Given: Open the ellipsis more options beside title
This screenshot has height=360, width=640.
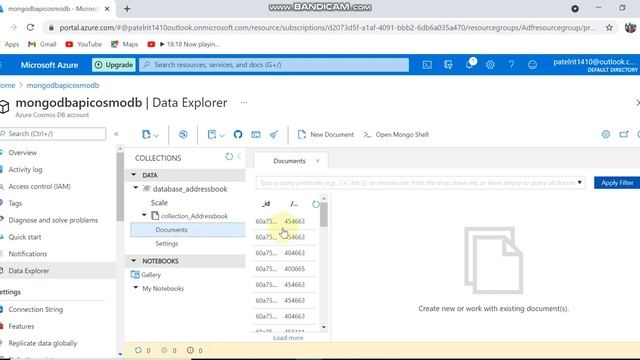Looking at the screenshot, I should [244, 102].
